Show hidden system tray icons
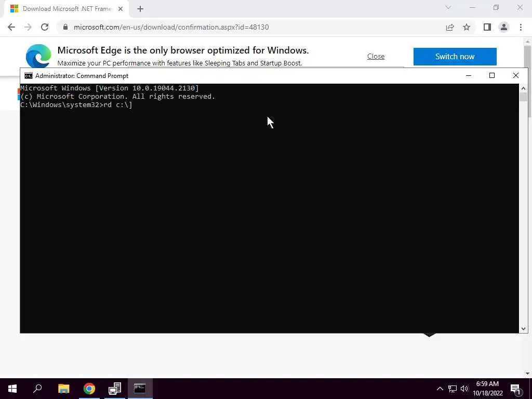Screen dimensions: 532x399 440,389
